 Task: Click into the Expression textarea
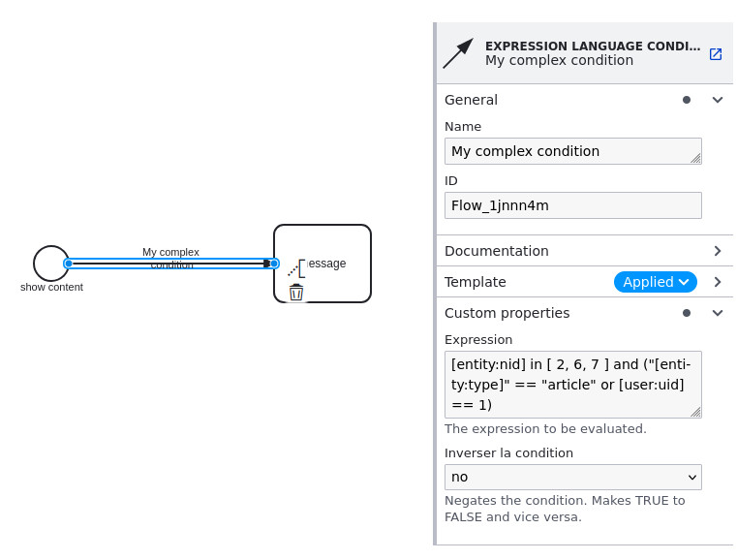pos(573,384)
